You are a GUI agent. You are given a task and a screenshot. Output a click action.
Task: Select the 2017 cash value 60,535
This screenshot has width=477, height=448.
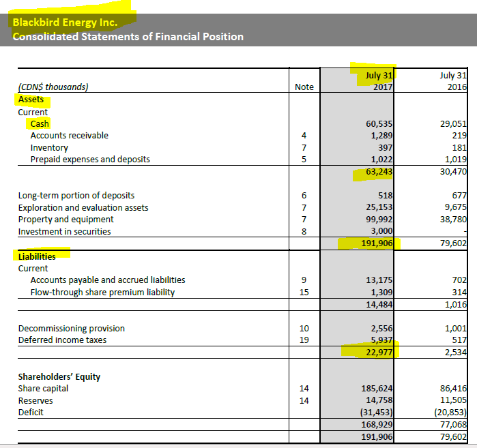(379, 123)
